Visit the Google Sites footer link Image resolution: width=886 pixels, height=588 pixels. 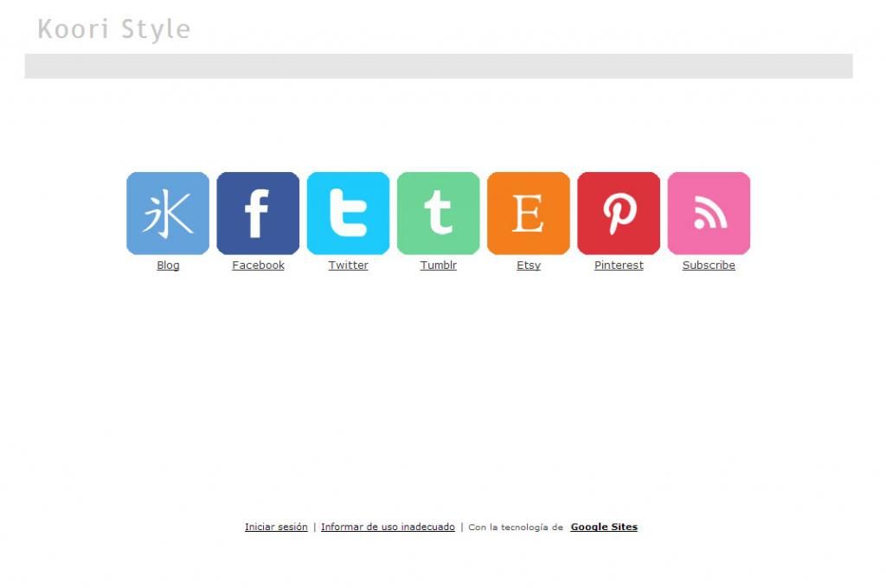[x=604, y=527]
